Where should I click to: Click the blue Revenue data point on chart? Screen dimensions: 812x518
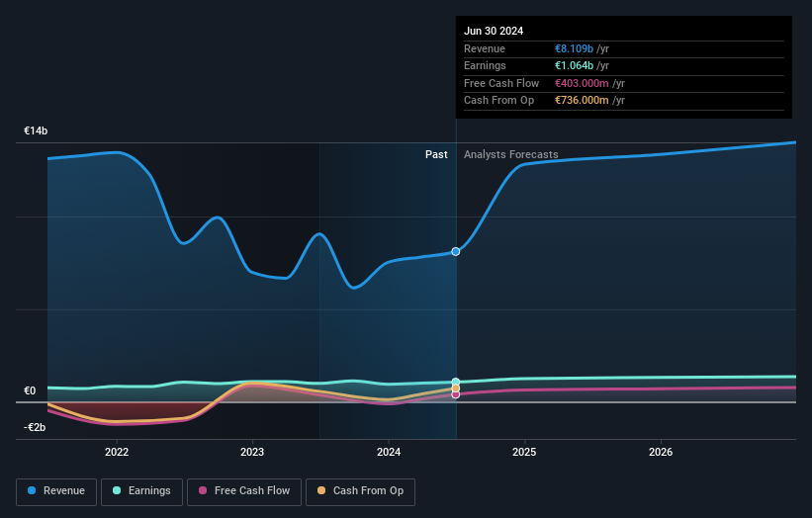[x=456, y=251]
